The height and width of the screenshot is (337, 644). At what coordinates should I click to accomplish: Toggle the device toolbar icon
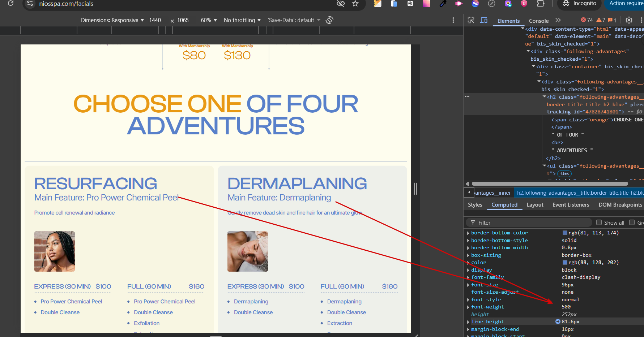[x=483, y=20]
